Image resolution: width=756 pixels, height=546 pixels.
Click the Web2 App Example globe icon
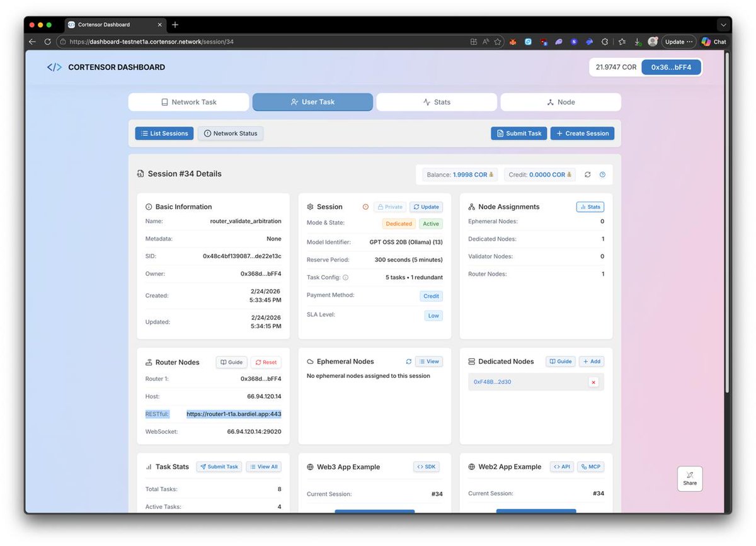point(472,467)
